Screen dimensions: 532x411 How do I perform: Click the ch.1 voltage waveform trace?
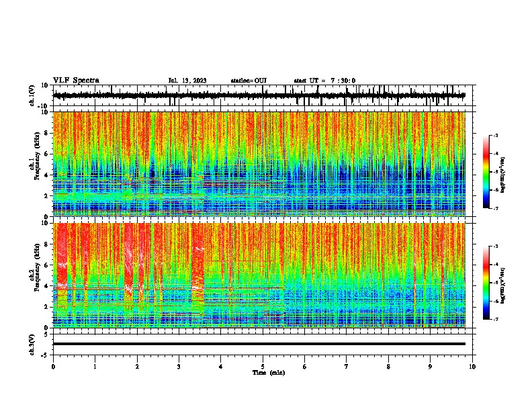pos(259,95)
